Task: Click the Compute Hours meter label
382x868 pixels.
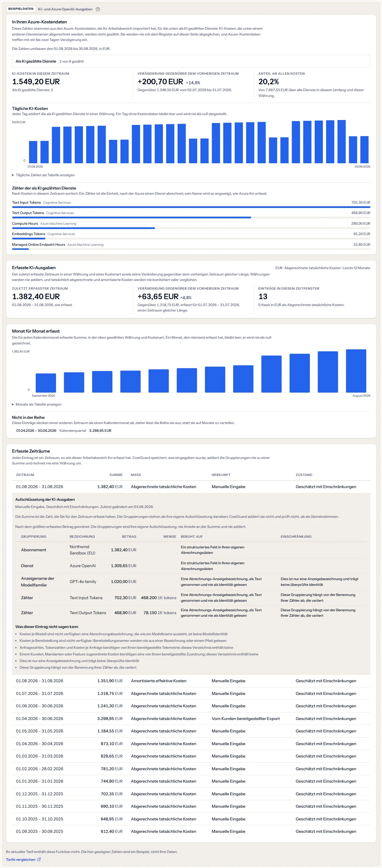Action: (25, 223)
